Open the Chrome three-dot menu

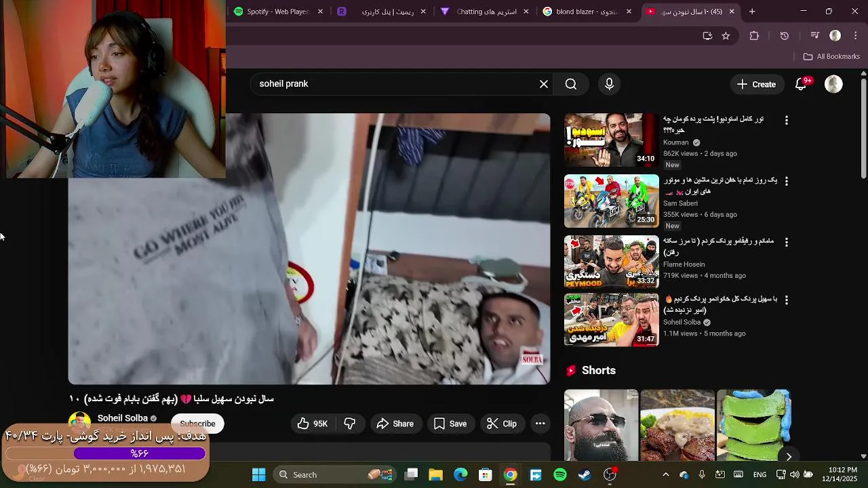pos(855,36)
